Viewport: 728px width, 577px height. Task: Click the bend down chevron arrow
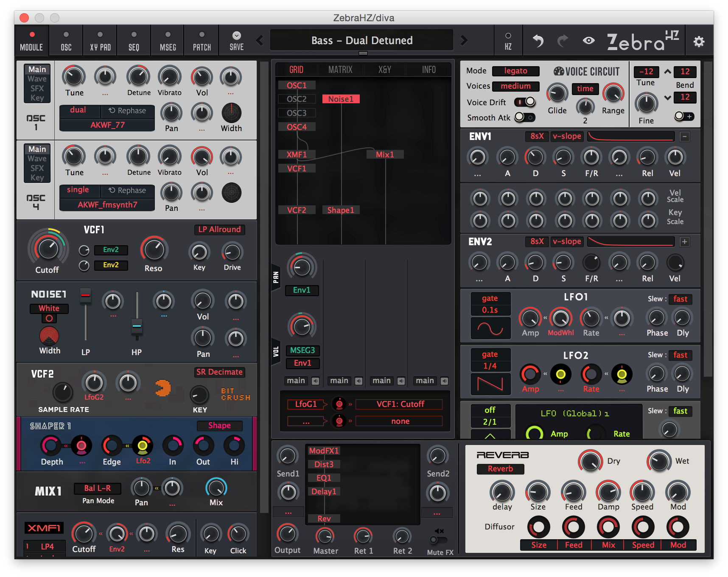click(668, 98)
